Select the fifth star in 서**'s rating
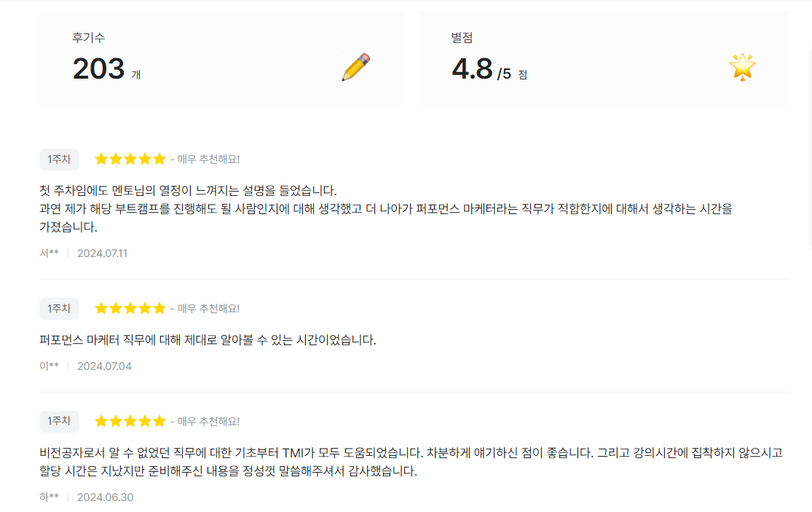 (x=161, y=158)
